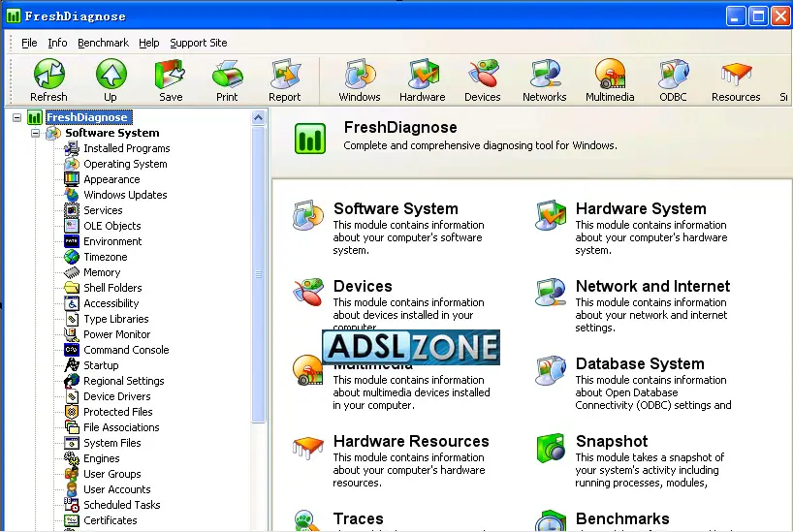Select Appearance in the tree
The image size is (793, 532).
point(111,179)
